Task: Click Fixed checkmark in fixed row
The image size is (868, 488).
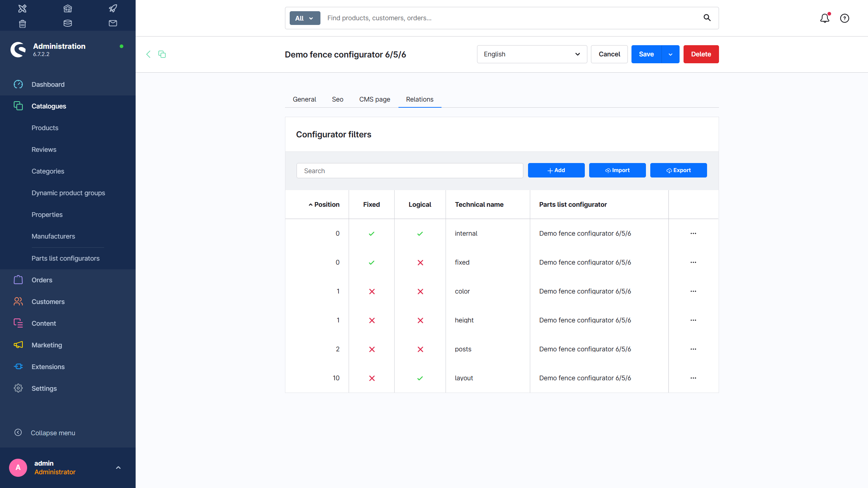Action: point(371,263)
